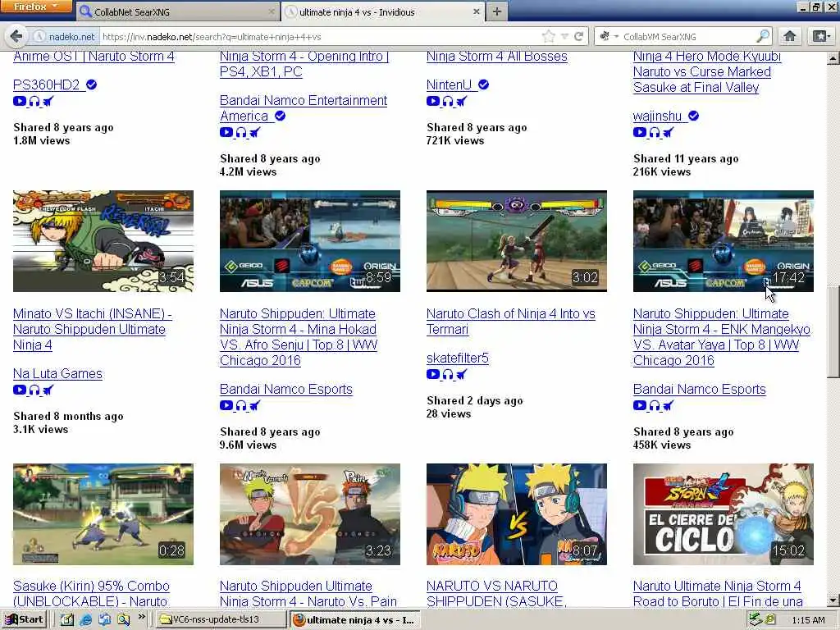Click the page scrollbar down arrow
Image resolution: width=840 pixels, height=630 pixels.
[x=833, y=600]
